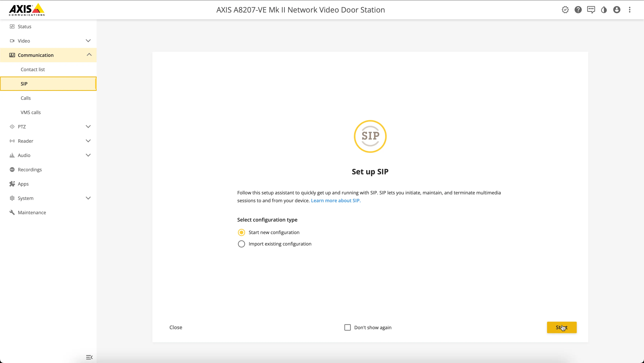Click the Status monitor icon in sidebar
This screenshot has width=644, height=363.
click(x=12, y=26)
